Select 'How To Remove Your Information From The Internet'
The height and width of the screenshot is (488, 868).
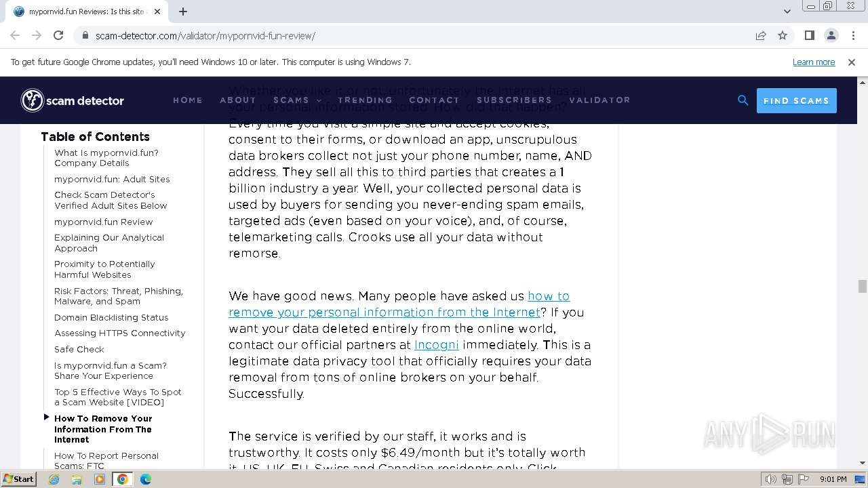[103, 429]
